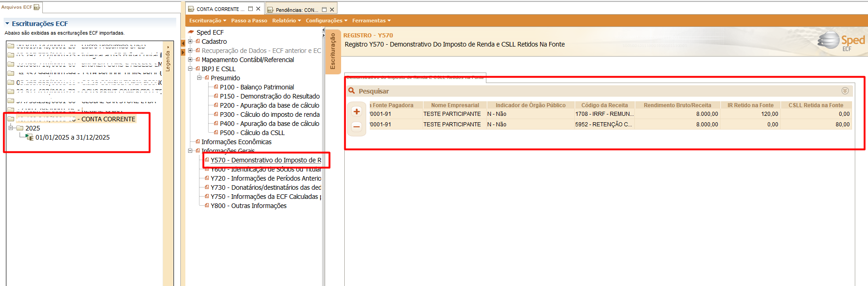Viewport: 868px width, 286px height.
Task: Select Demonstrativo do Imposto de Renda tab
Action: (415, 77)
